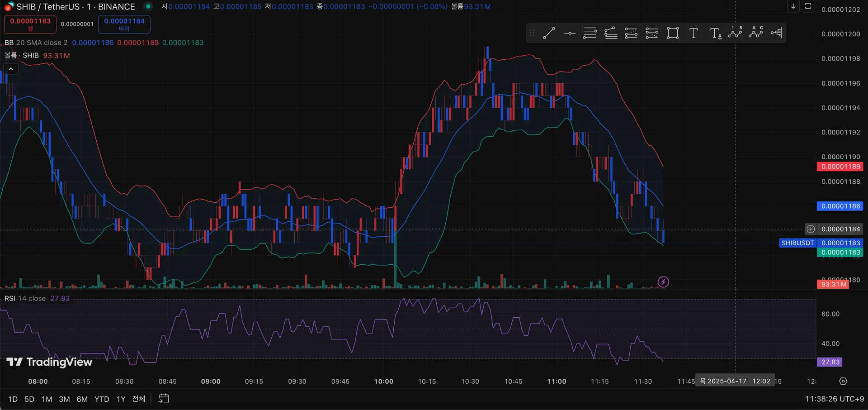
Task: Click the red 93.31M volume label
Action: coord(833,284)
